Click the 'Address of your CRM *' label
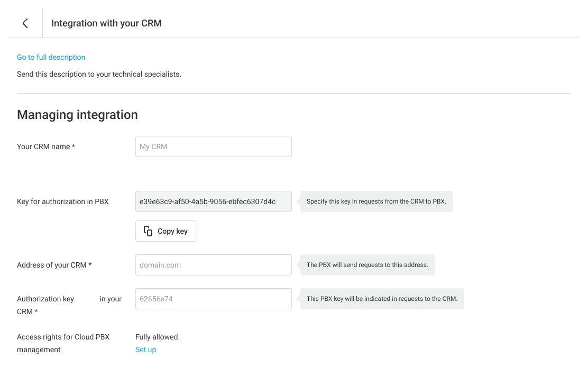The width and height of the screenshot is (588, 377). (x=54, y=265)
